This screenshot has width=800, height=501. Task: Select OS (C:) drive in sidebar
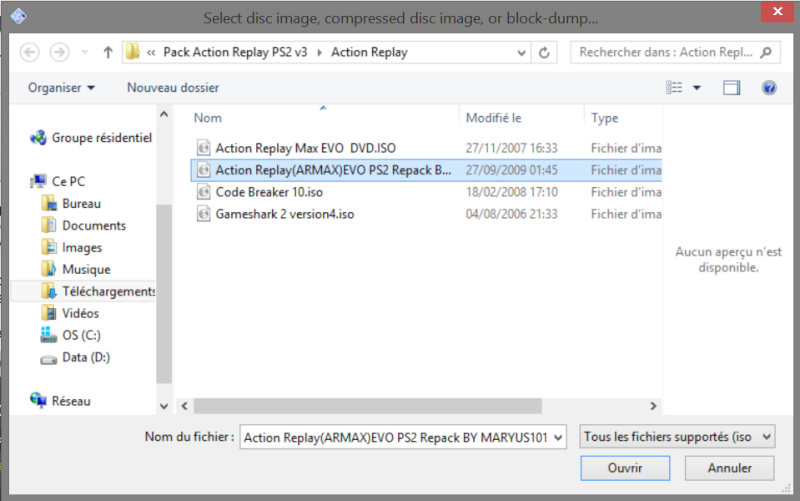point(82,335)
